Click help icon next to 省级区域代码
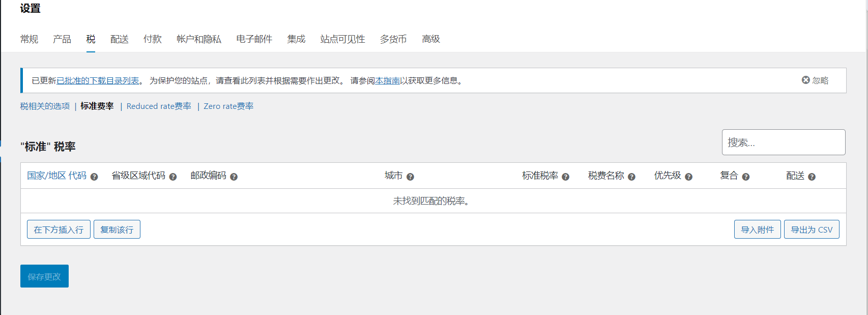The height and width of the screenshot is (315, 868). 173,177
